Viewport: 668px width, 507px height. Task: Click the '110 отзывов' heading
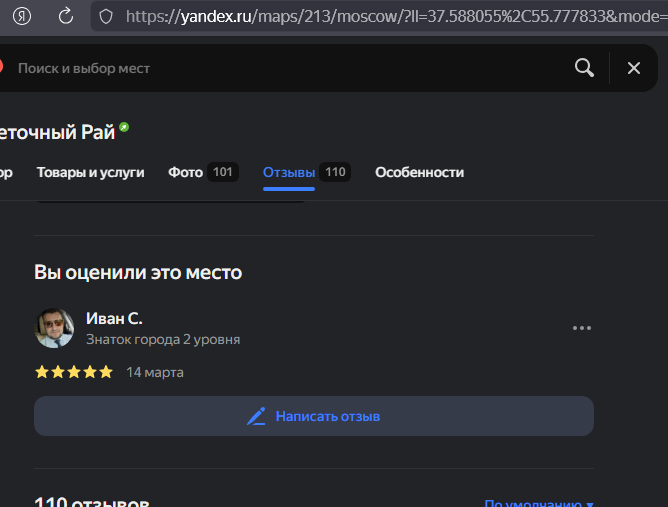[92, 501]
